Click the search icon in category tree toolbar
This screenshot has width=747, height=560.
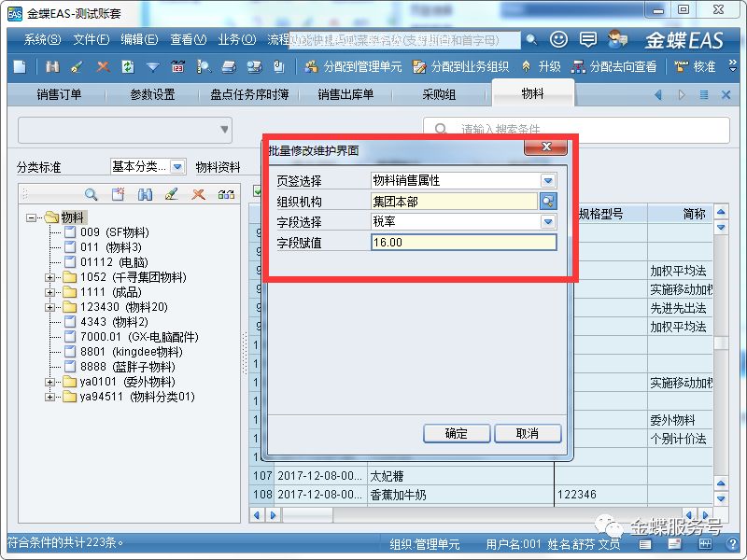point(91,194)
